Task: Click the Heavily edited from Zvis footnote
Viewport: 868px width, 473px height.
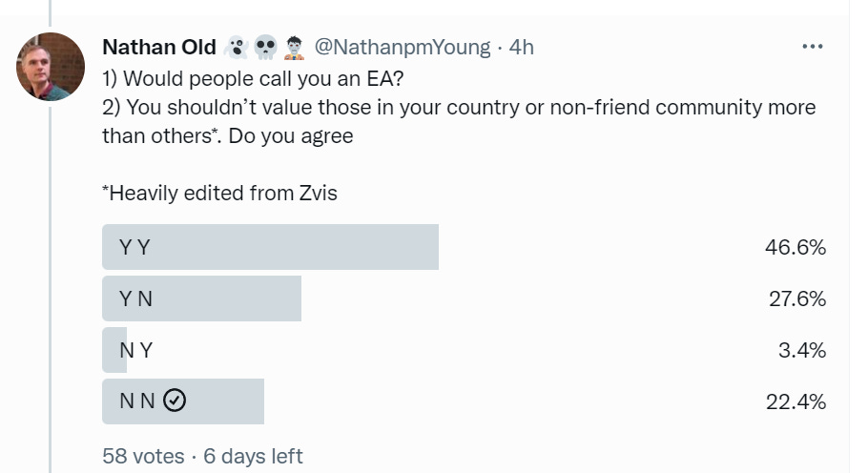Action: pyautogui.click(x=219, y=193)
